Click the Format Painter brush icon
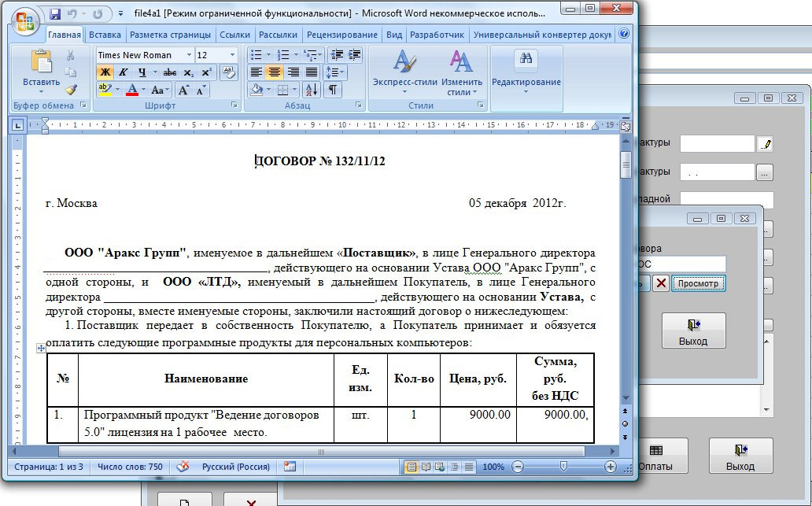Screen dimensions: 812x506 click(71, 90)
